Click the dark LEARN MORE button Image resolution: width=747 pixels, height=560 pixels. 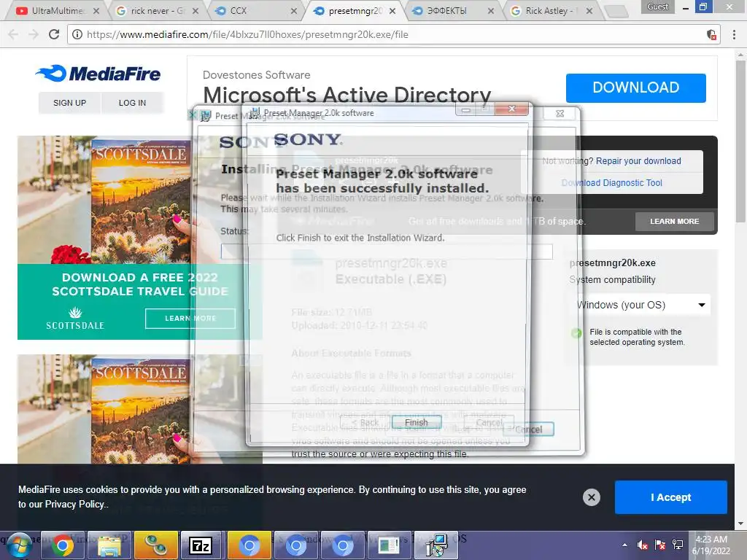point(674,222)
